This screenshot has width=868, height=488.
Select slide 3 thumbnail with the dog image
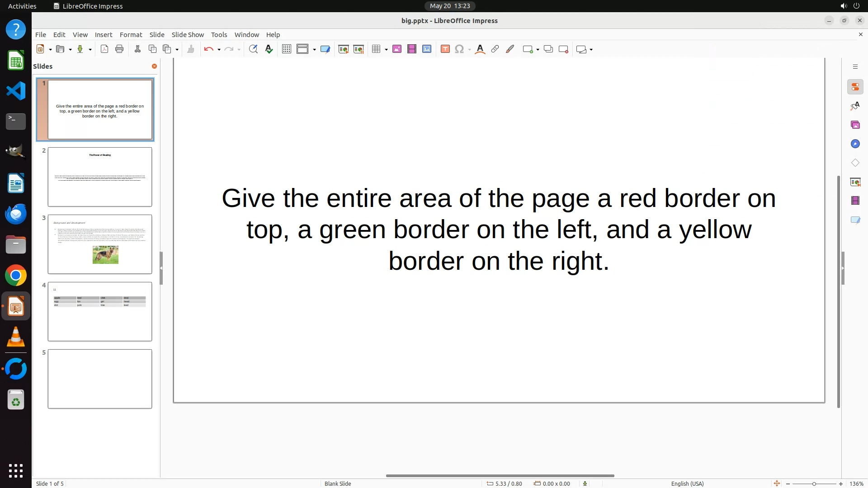click(100, 244)
